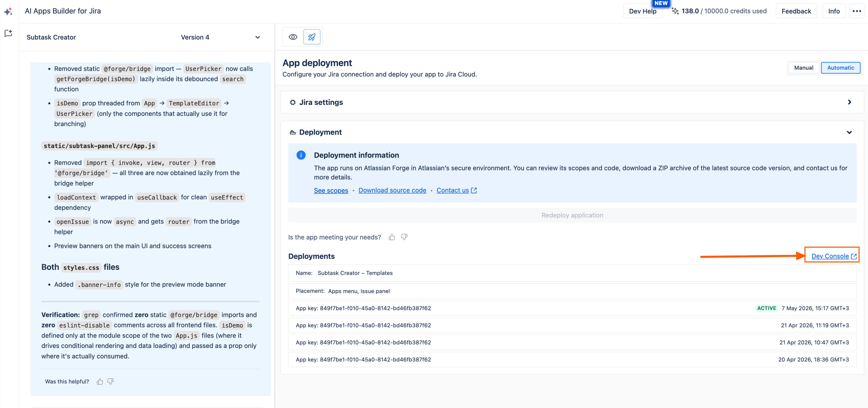Click the Feedback button
Image resolution: width=868 pixels, height=408 pixels.
click(x=796, y=11)
